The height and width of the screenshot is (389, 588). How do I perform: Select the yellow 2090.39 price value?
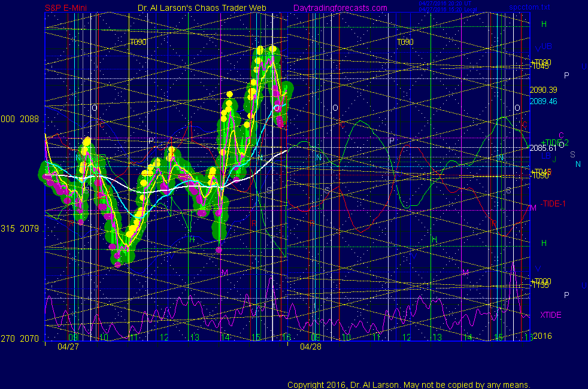(x=543, y=90)
